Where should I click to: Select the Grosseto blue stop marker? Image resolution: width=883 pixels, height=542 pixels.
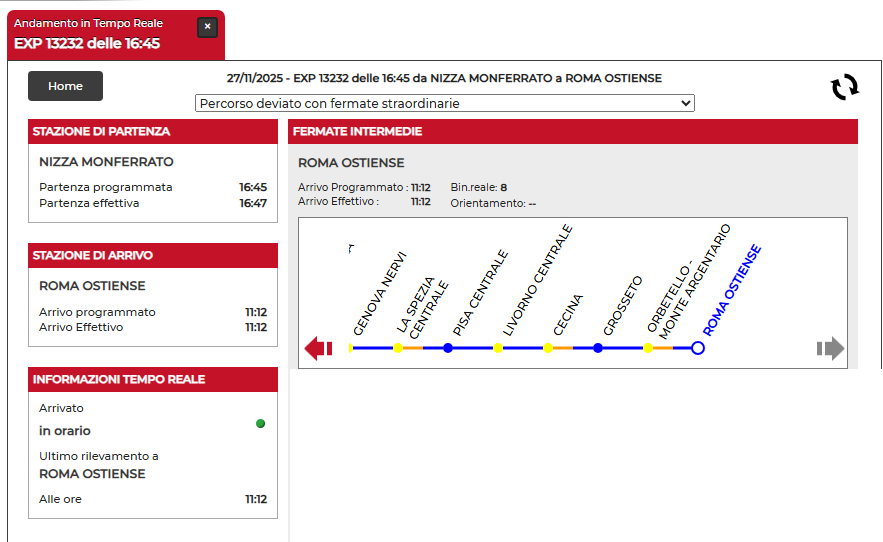coord(598,348)
